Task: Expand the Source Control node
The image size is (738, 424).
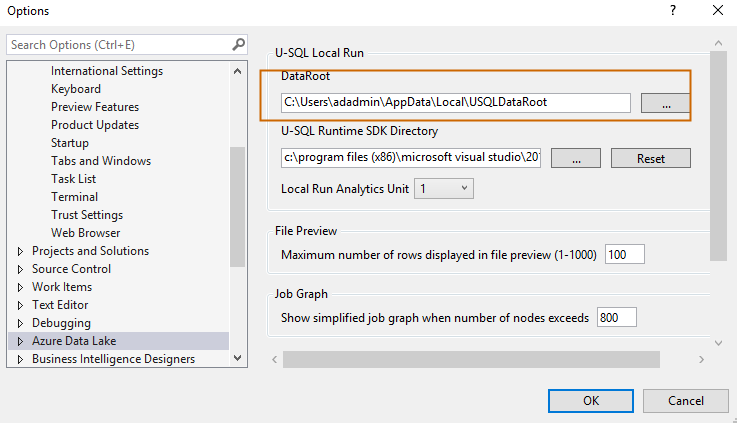Action: [x=20, y=270]
